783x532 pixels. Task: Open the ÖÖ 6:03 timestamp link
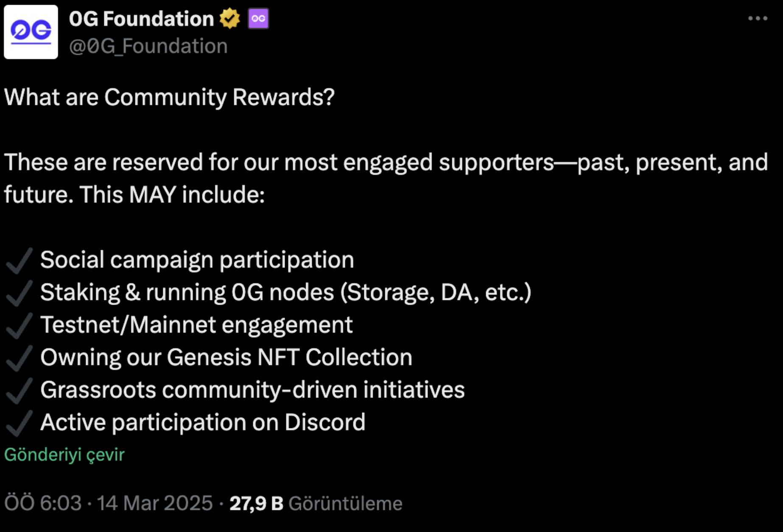43,503
